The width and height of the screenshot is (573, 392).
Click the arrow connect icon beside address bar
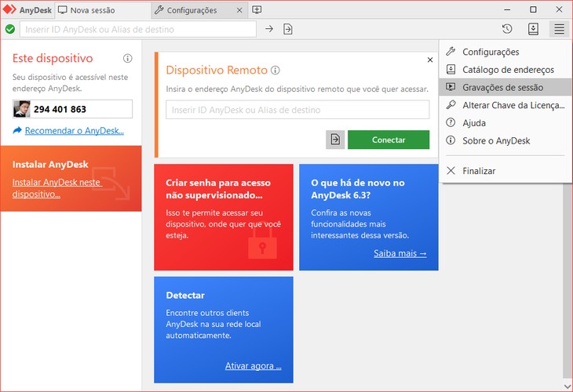click(269, 29)
